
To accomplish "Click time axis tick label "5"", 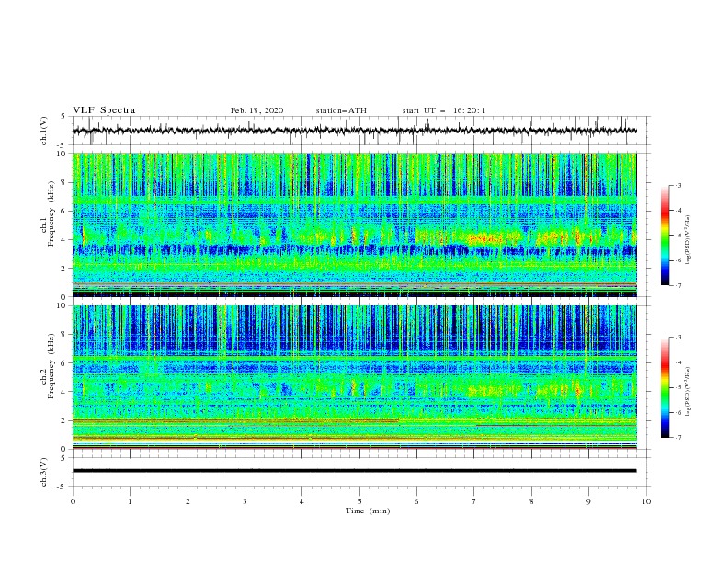I will pyautogui.click(x=359, y=501).
